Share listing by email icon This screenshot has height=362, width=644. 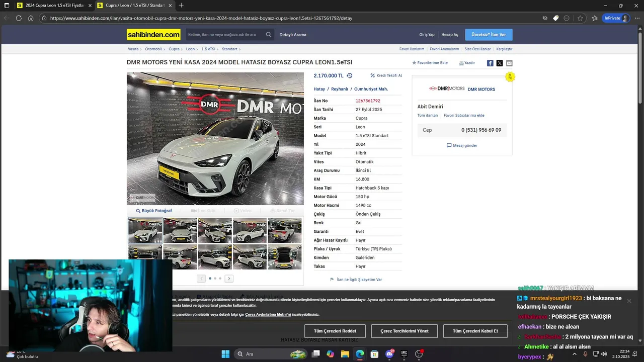509,63
